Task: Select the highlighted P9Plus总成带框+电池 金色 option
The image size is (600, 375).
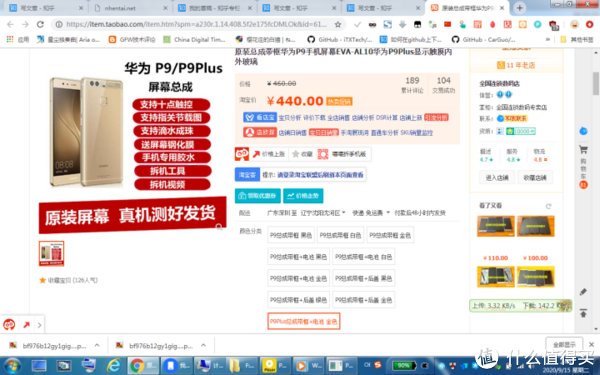Action: pos(303,321)
